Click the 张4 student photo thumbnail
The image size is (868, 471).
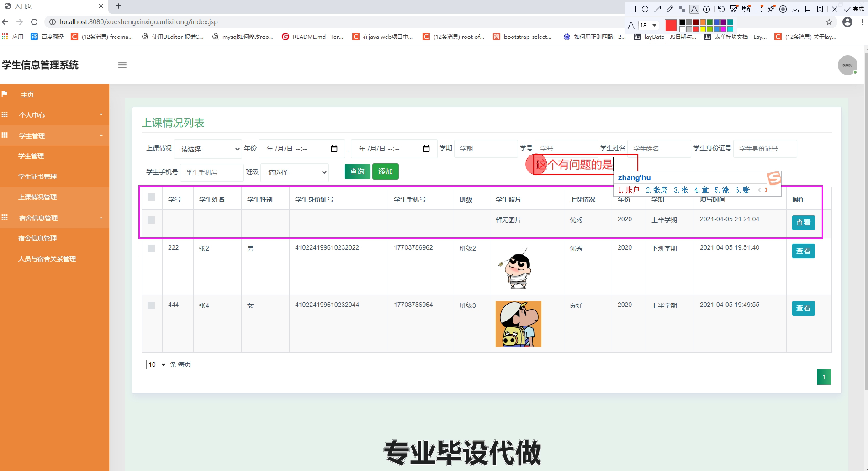click(519, 324)
